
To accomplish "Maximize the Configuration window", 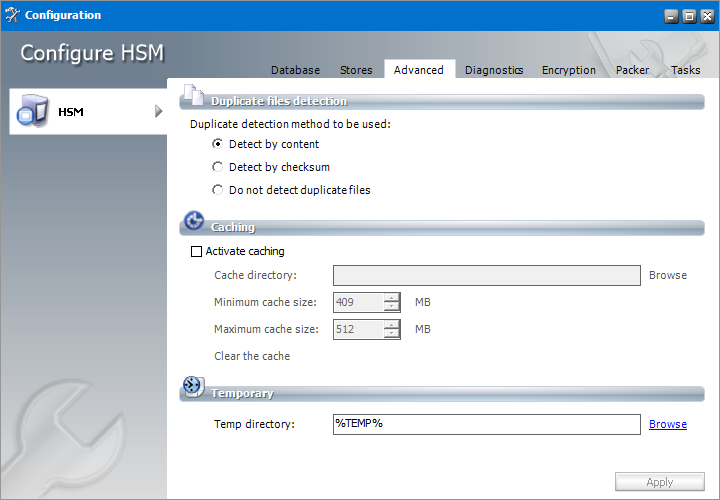I will click(x=689, y=17).
